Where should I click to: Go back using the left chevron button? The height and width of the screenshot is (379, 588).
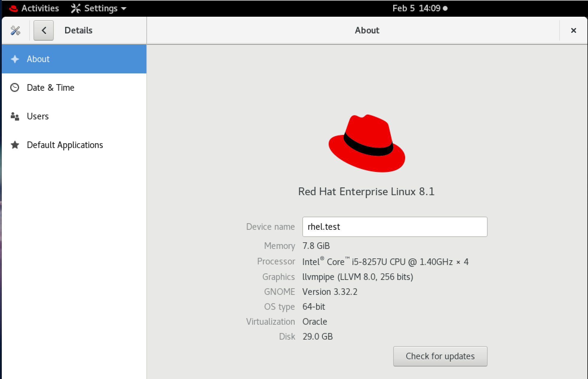click(44, 30)
